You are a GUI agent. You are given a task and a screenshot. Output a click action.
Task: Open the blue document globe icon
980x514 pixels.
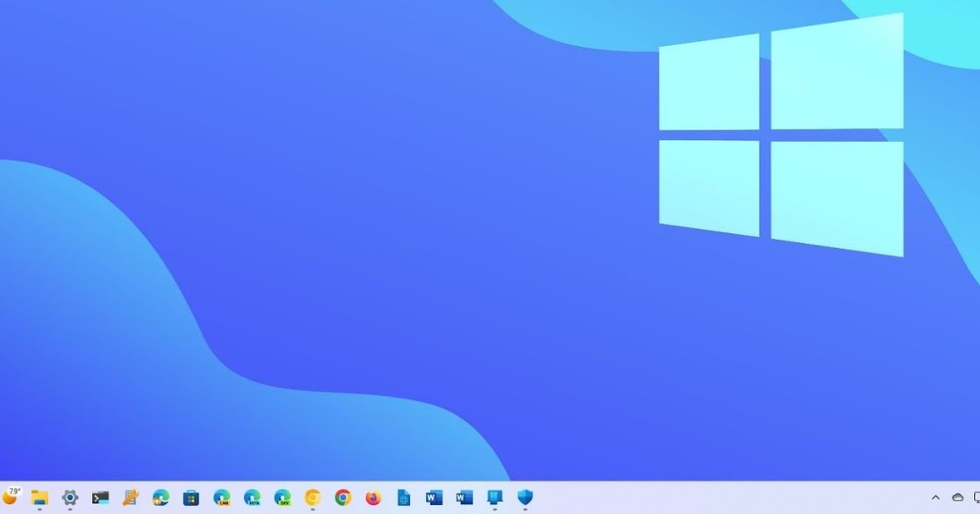tap(403, 498)
